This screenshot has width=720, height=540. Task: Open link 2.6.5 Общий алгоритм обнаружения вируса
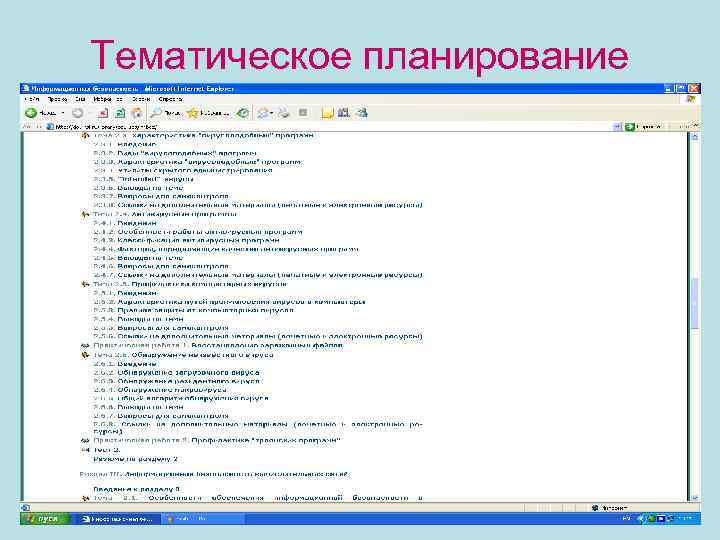pyautogui.click(x=181, y=398)
